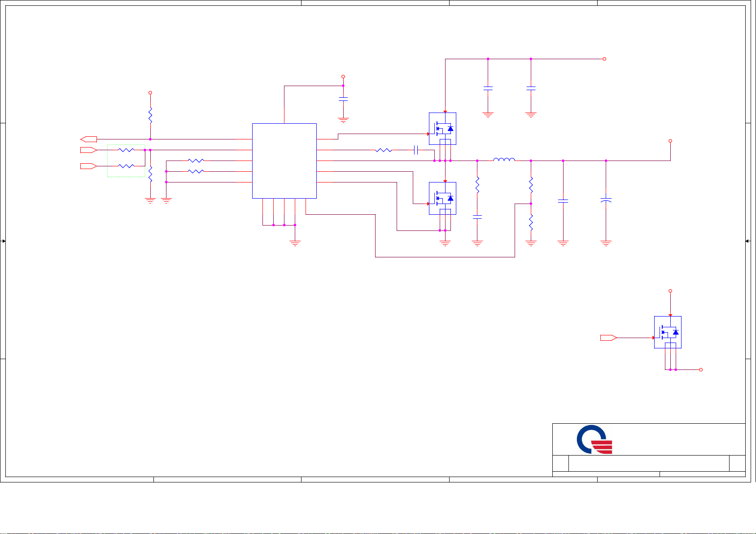Click the vertical pull-up resistor below left power terminal
The height and width of the screenshot is (534, 756).
tap(150, 115)
